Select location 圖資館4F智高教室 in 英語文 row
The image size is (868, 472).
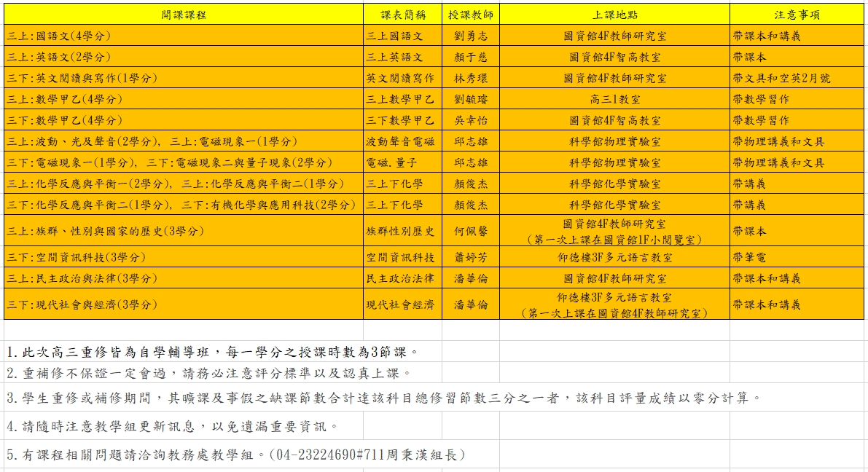pos(614,56)
